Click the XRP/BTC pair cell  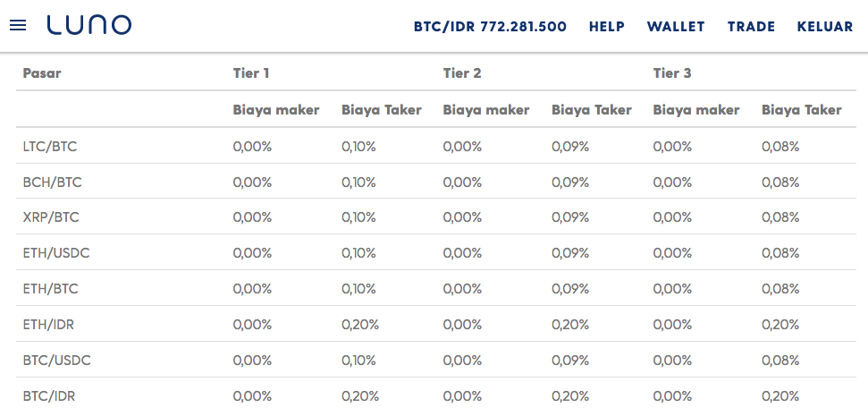point(51,217)
